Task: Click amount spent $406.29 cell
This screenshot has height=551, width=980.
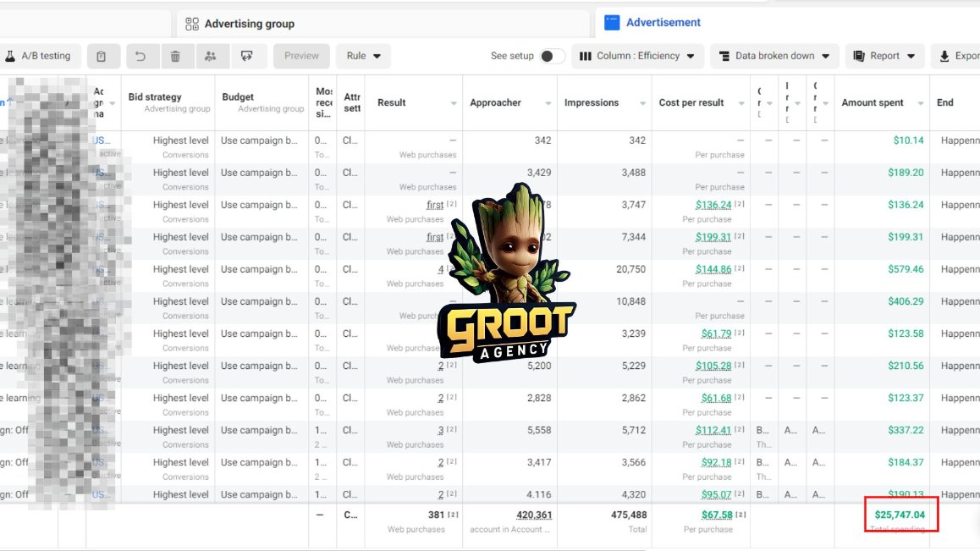Action: click(x=906, y=301)
